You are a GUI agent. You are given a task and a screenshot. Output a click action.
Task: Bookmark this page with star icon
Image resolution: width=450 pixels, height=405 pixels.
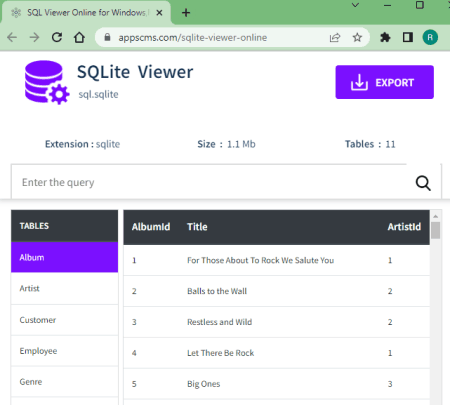point(357,37)
